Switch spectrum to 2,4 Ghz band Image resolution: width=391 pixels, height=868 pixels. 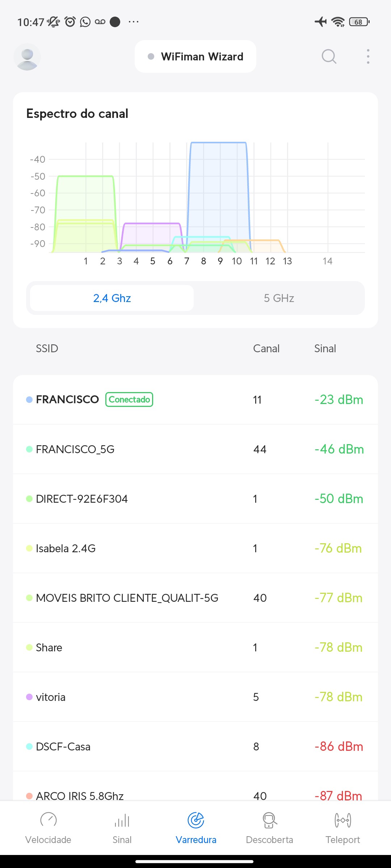pos(112,298)
